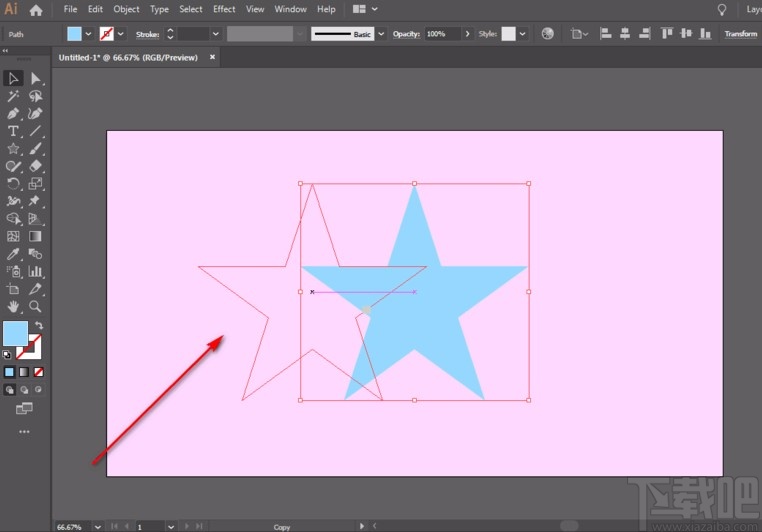Select the Star shape tool
This screenshot has width=762, height=532.
(13, 149)
